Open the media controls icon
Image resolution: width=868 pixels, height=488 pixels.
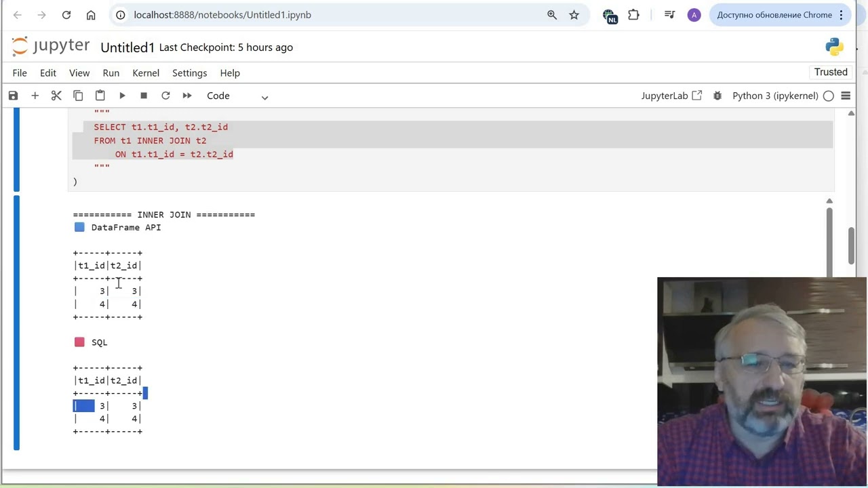click(x=669, y=15)
